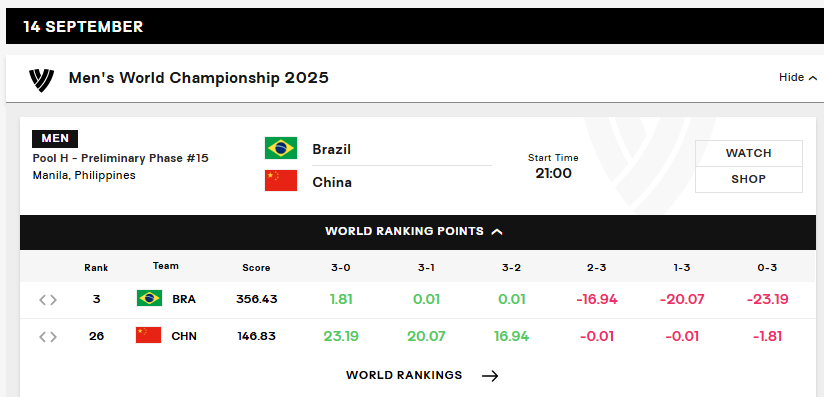The width and height of the screenshot is (824, 397).
Task: Click the Men's World Championship 2025 title
Action: (x=199, y=78)
